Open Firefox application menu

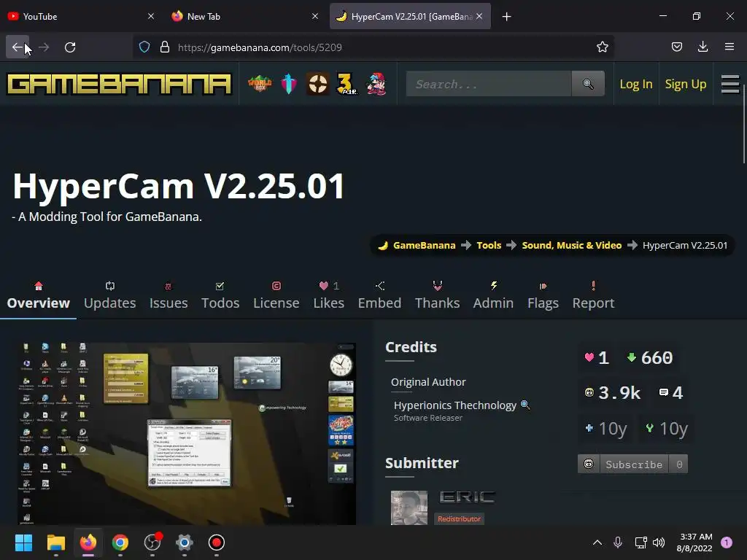[729, 47]
